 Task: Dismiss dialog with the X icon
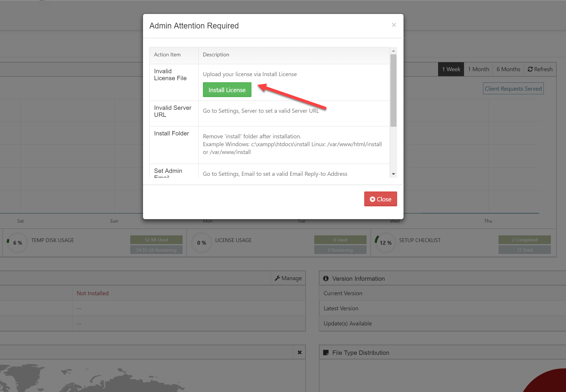point(394,25)
